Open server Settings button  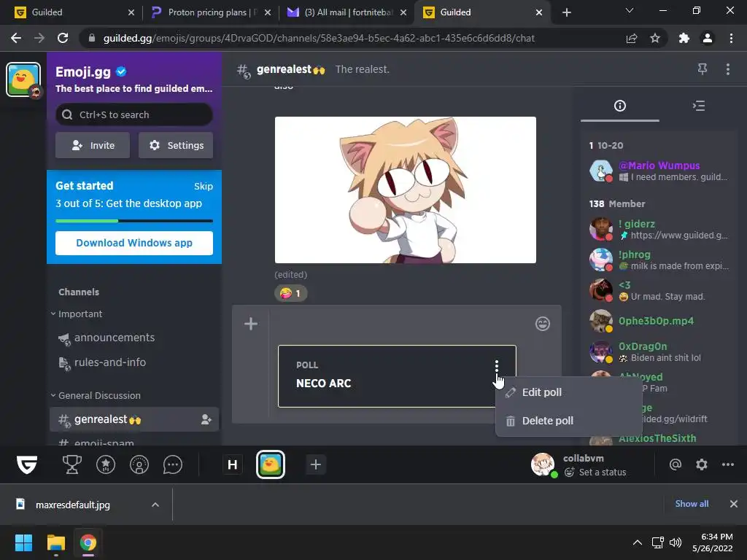(176, 145)
